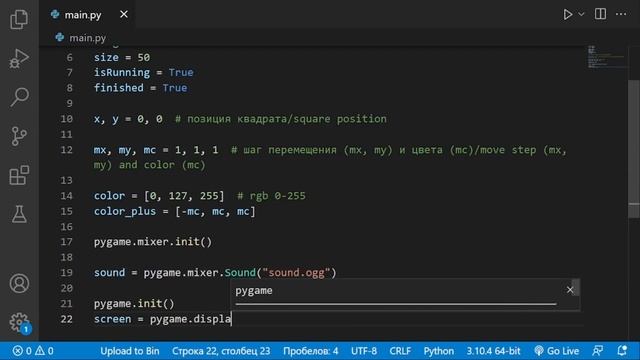640x360 pixels.
Task: Change indentation via Пробелов: 4
Action: coord(311,351)
